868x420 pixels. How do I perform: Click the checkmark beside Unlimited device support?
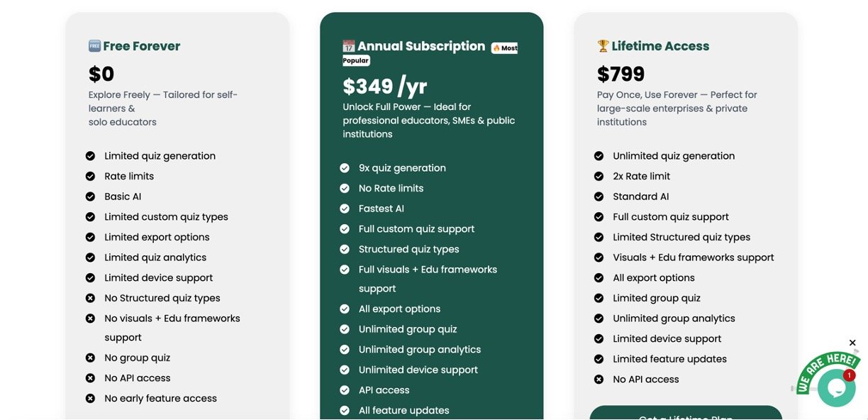[345, 370]
